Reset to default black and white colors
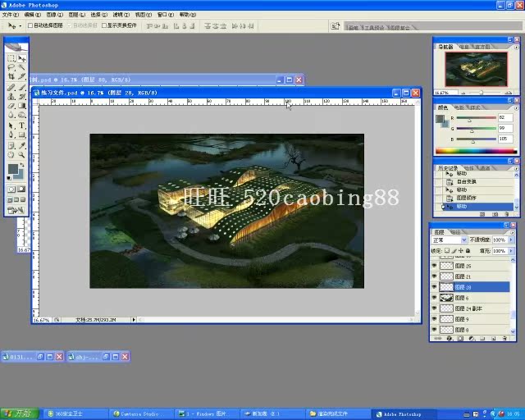 9,178
